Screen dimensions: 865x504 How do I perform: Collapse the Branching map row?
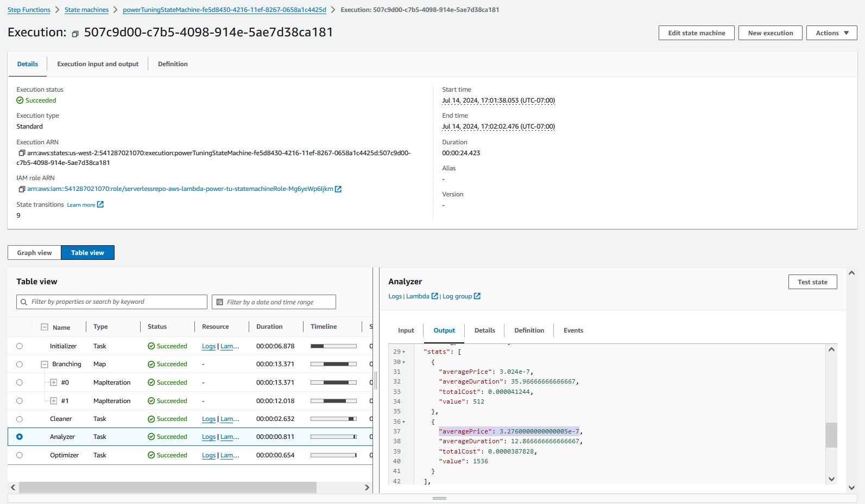[45, 365]
